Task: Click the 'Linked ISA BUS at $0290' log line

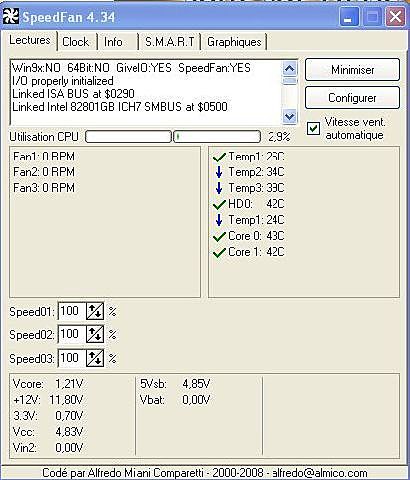Action: click(73, 94)
